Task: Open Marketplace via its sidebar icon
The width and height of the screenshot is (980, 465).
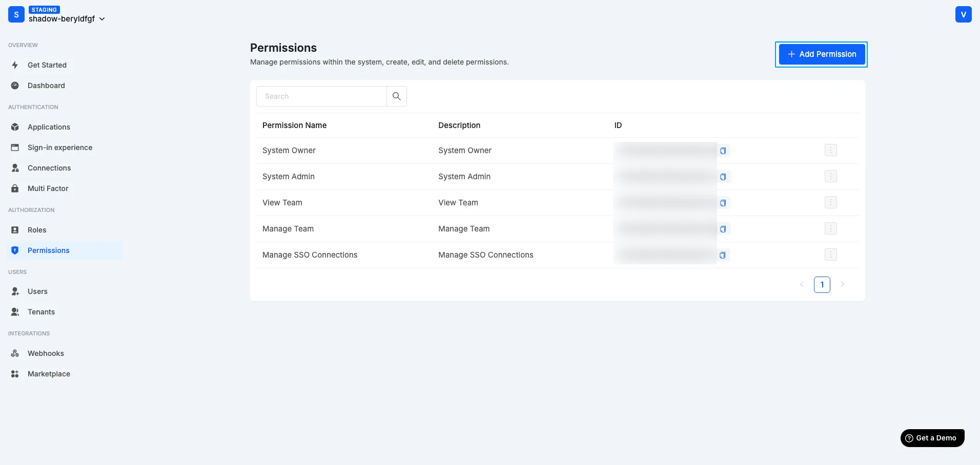Action: [x=15, y=373]
